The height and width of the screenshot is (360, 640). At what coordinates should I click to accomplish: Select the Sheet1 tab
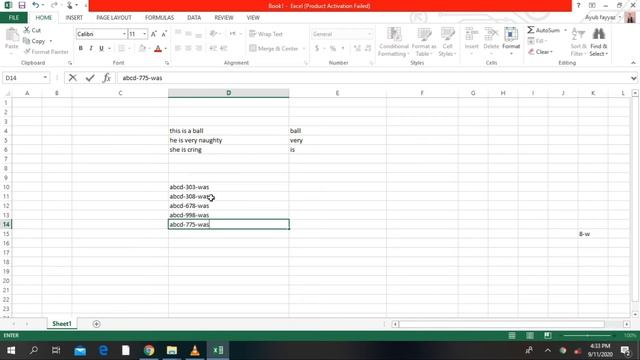62,324
